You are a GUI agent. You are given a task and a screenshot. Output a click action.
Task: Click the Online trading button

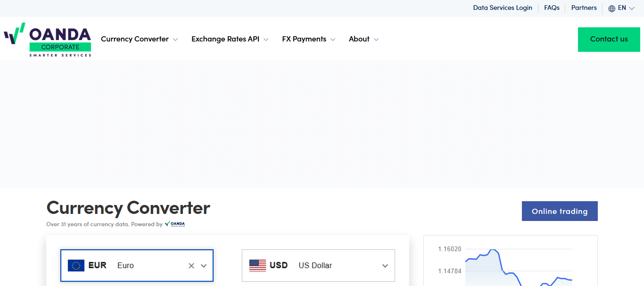[560, 211]
